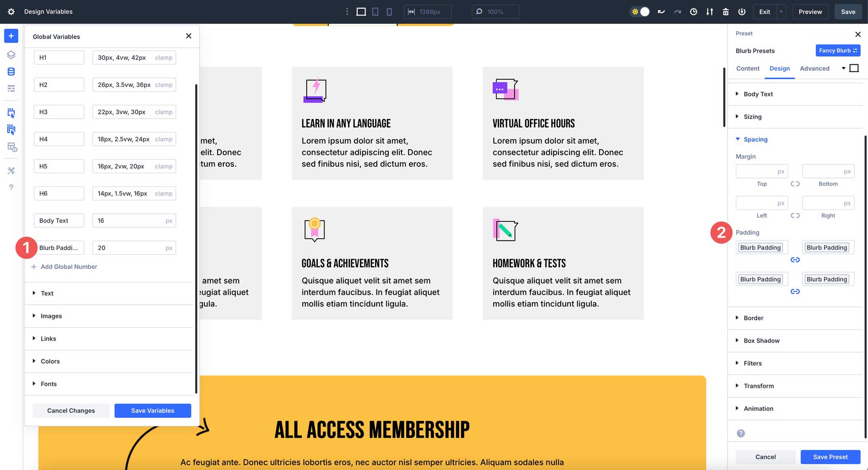Click the Save Preset button
This screenshot has height=470, width=868.
tap(830, 457)
